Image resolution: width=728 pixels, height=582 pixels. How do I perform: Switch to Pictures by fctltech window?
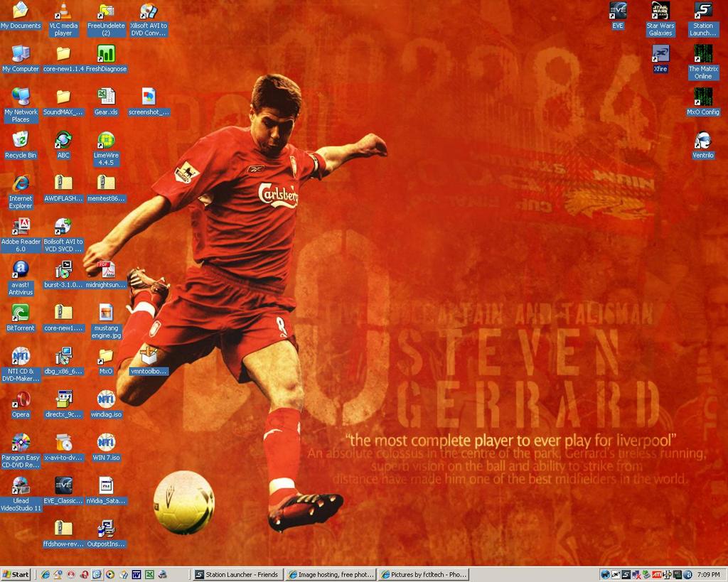(x=424, y=575)
